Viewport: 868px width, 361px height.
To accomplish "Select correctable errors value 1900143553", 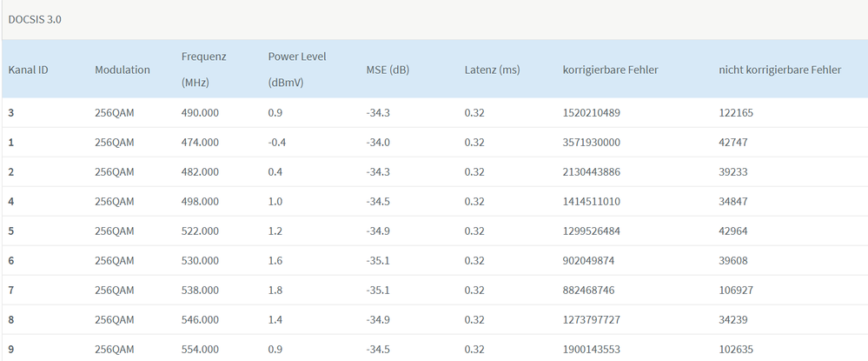I will [592, 349].
